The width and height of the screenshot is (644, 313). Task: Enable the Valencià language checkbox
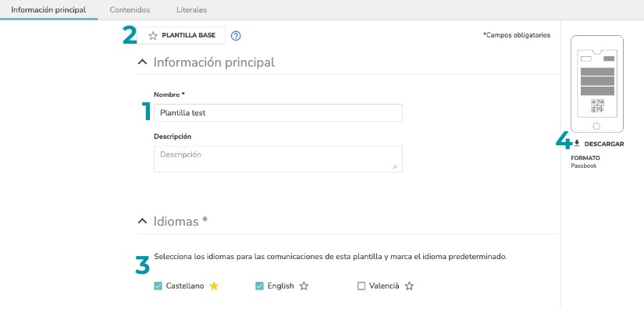tap(361, 286)
